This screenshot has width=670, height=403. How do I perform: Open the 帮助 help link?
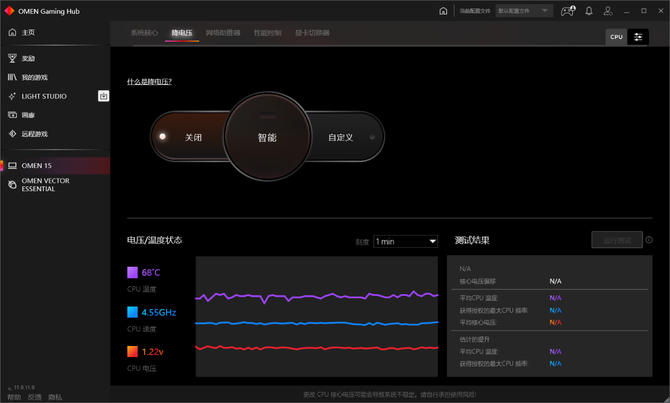tap(14, 397)
